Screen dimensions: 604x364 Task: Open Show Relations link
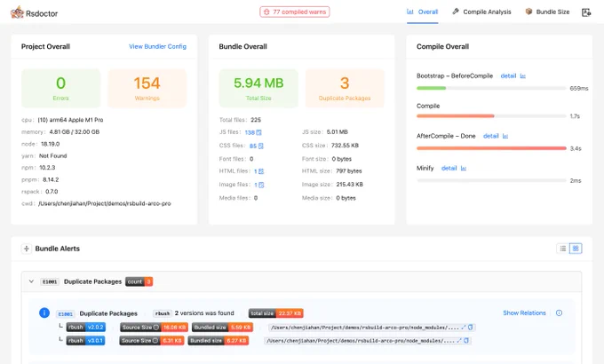click(x=524, y=313)
